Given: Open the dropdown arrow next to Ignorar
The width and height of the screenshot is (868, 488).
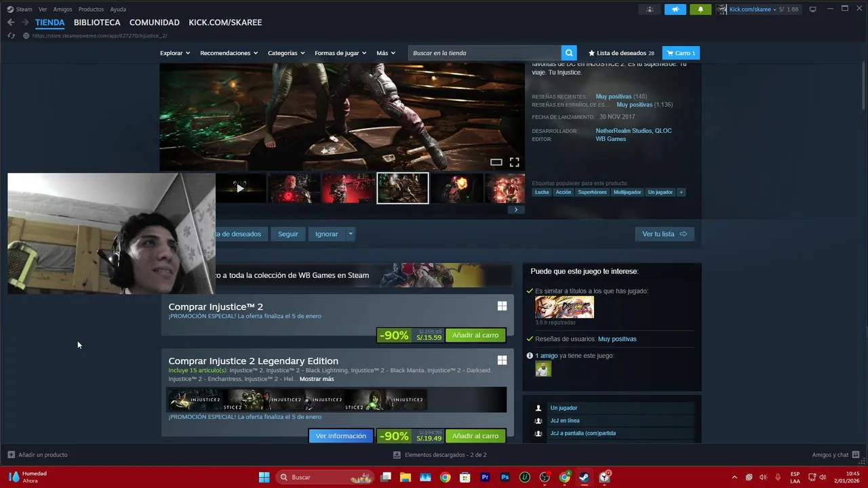Looking at the screenshot, I should [350, 234].
